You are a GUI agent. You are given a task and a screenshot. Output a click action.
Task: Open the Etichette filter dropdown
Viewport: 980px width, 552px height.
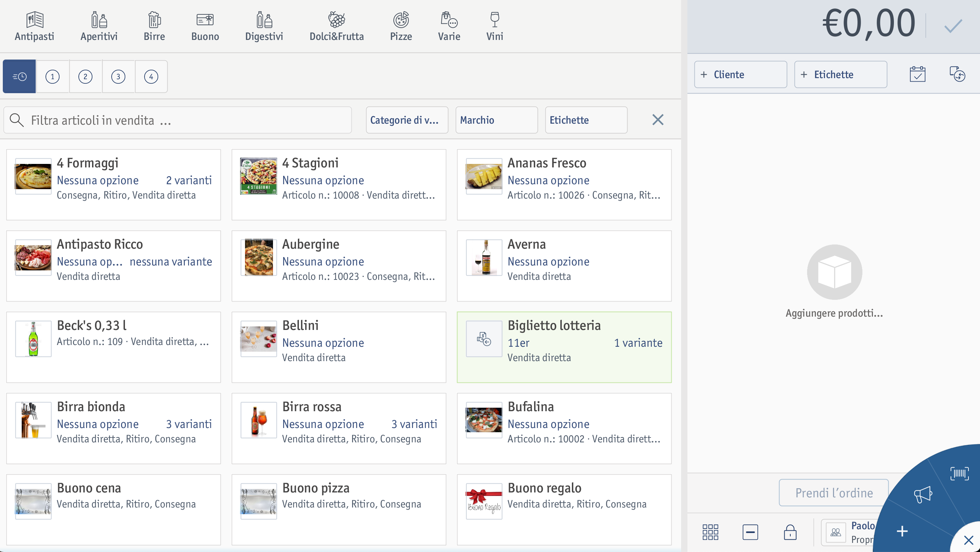coord(586,120)
